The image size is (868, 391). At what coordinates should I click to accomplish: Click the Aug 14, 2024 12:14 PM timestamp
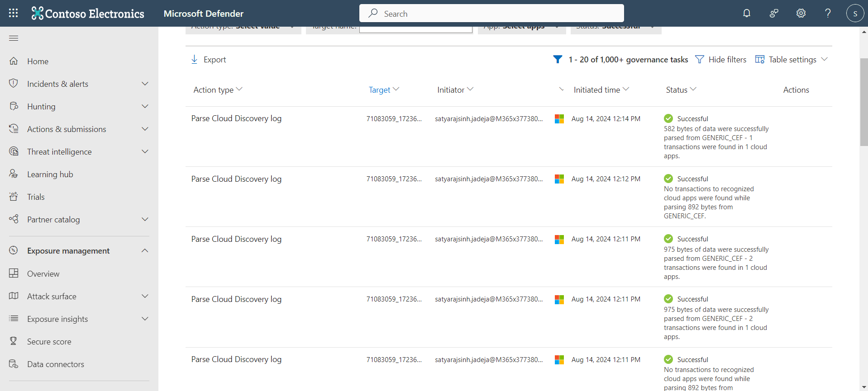tap(606, 119)
